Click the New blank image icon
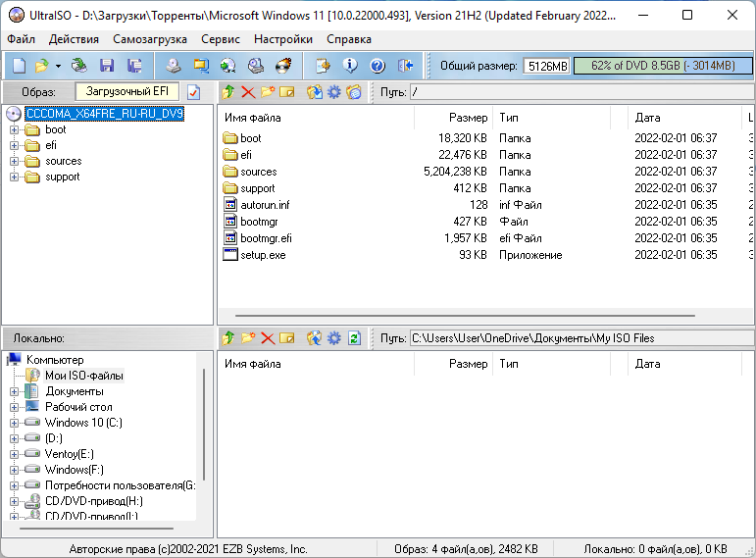The width and height of the screenshot is (756, 558). pos(19,66)
